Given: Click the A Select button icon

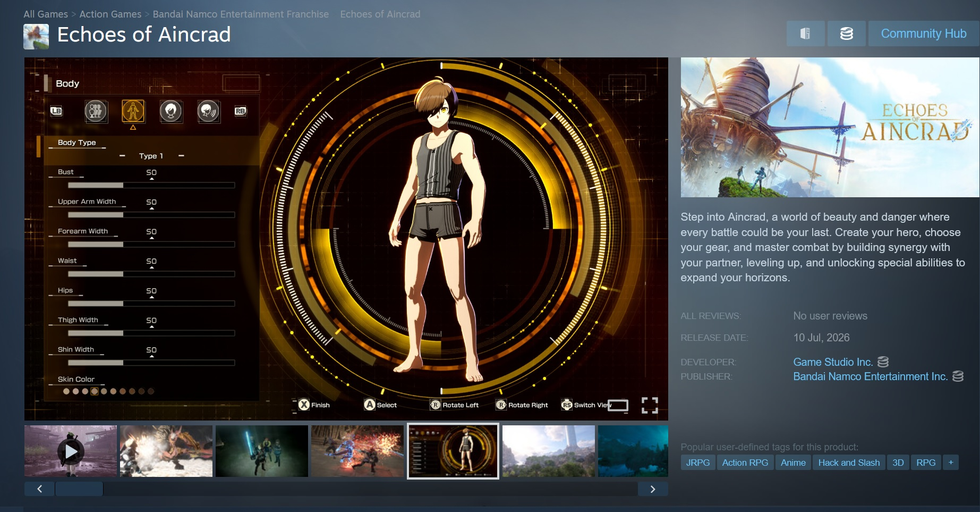Looking at the screenshot, I should (x=370, y=405).
